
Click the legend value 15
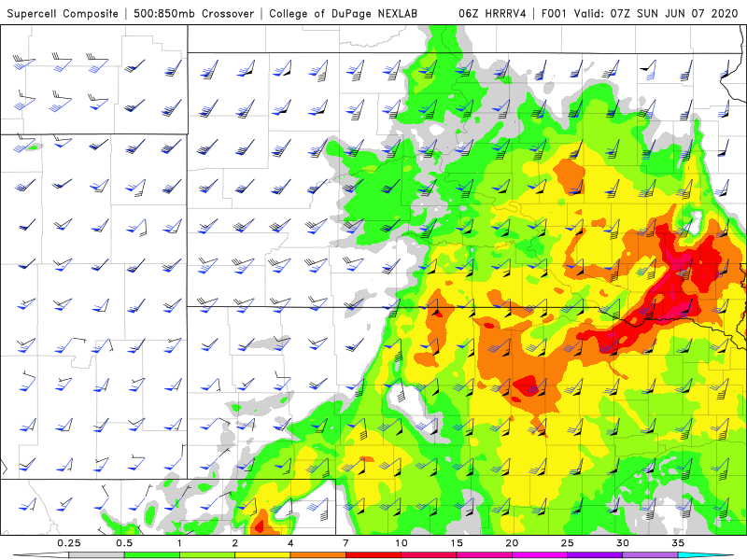pos(457,543)
